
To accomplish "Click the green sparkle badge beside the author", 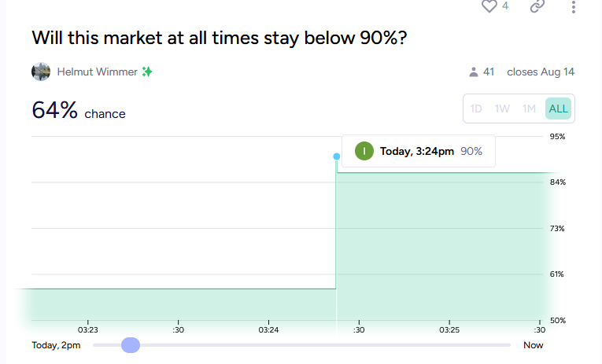I will tap(147, 72).
